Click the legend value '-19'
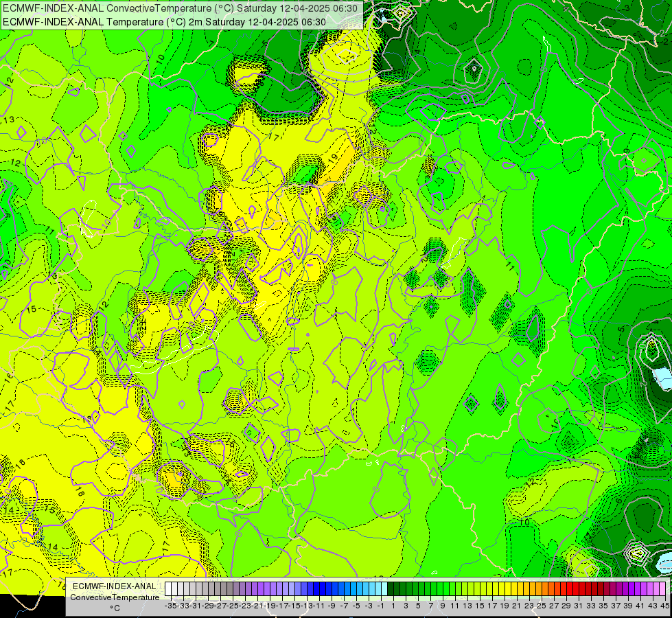This screenshot has width=672, height=618. click(270, 606)
